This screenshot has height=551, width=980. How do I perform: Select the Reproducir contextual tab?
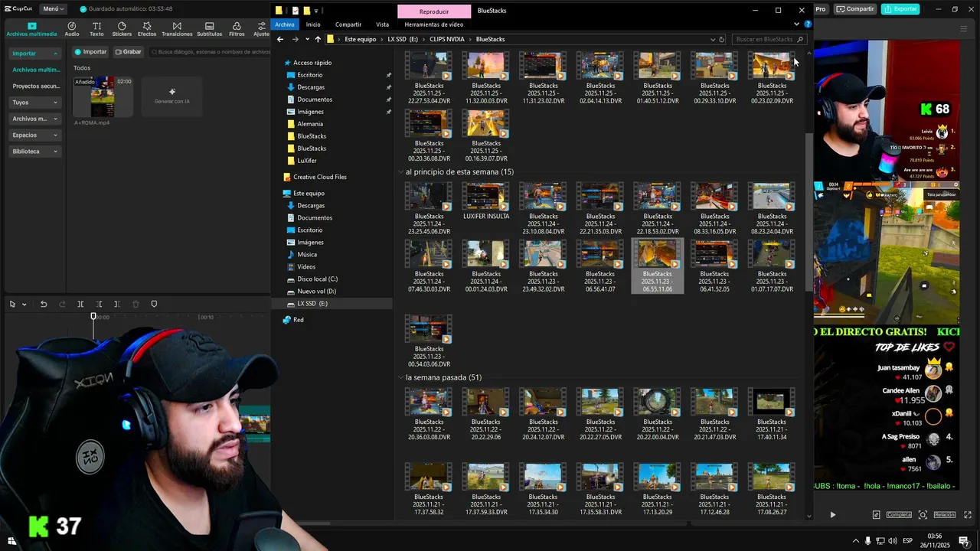pyautogui.click(x=434, y=11)
